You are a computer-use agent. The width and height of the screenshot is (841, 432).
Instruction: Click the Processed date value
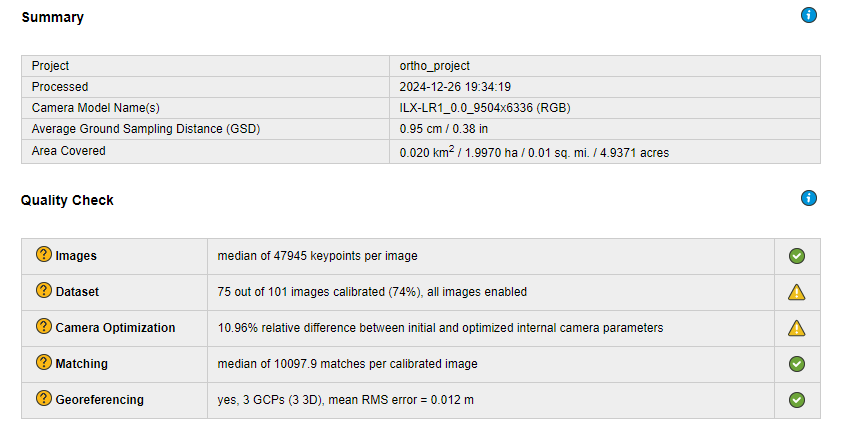pos(455,87)
